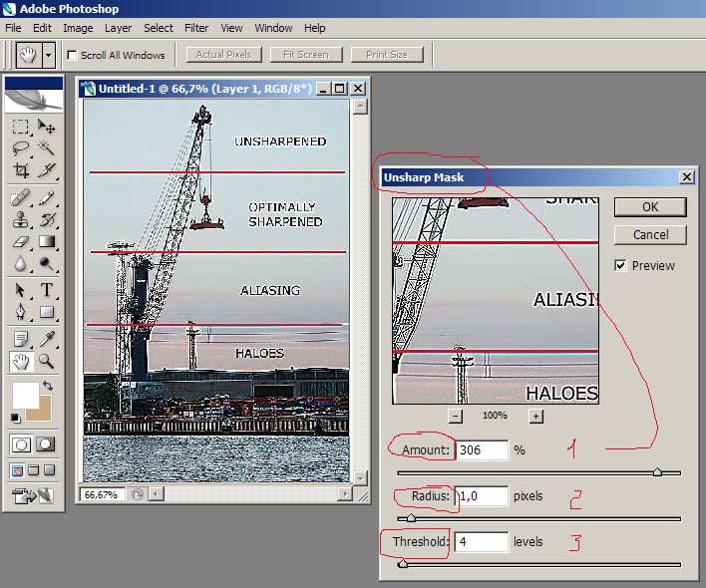
Task: Select the Crop tool
Action: (x=20, y=170)
